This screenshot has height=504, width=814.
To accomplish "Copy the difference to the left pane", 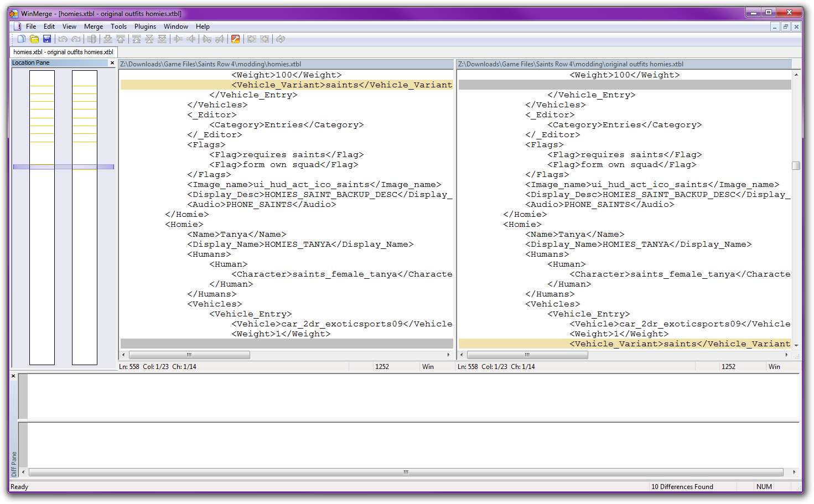I will point(191,39).
